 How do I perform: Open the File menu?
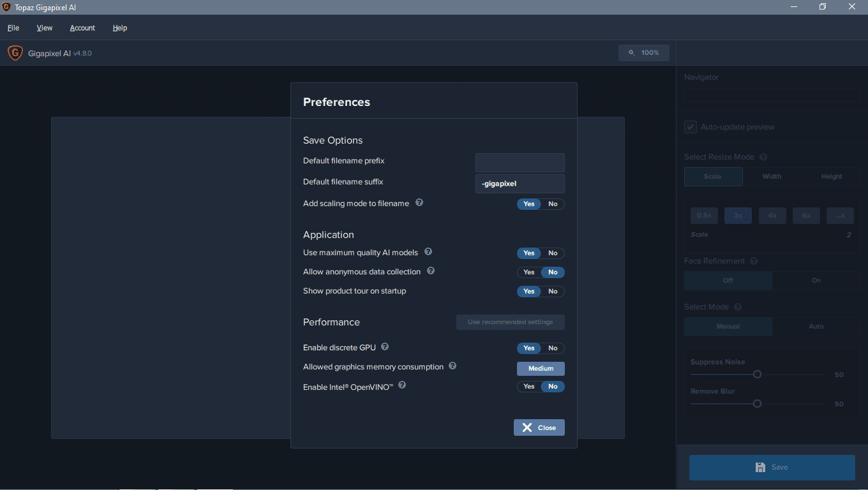point(13,28)
